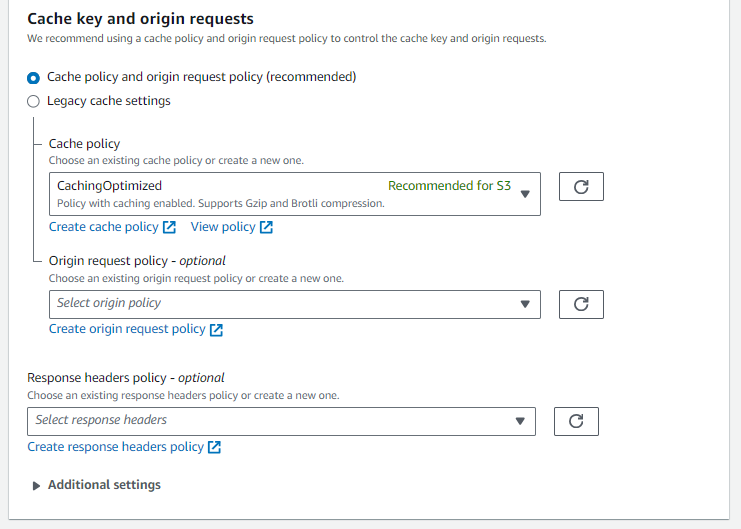Refresh the origin request policy list
The height and width of the screenshot is (529, 741).
coord(581,304)
